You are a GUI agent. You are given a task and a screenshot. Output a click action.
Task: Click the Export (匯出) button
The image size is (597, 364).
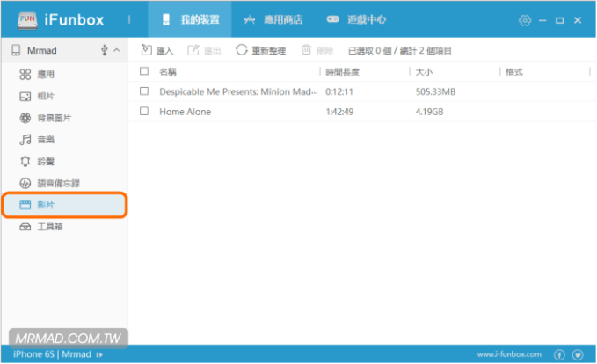pyautogui.click(x=205, y=50)
